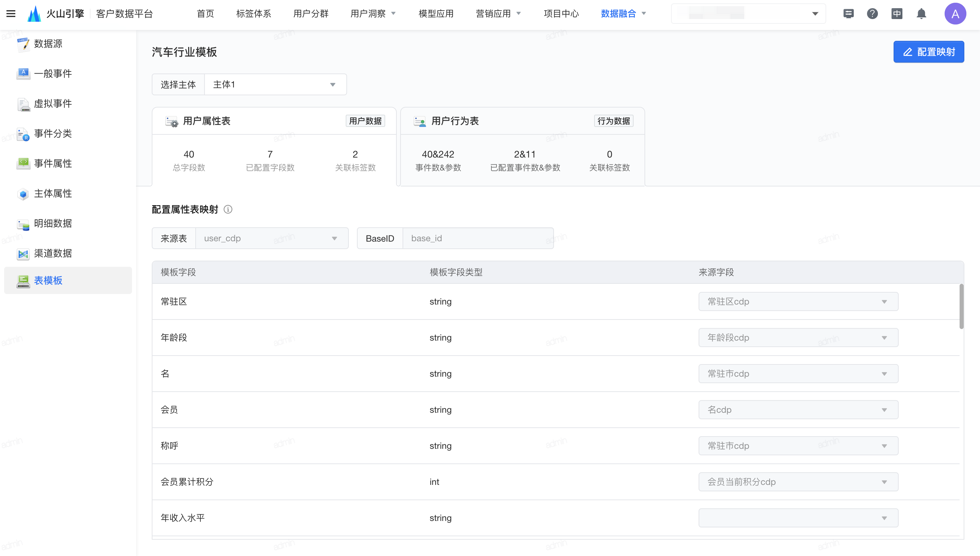Click the 表模板 sidebar icon
980x556 pixels.
pos(23,281)
